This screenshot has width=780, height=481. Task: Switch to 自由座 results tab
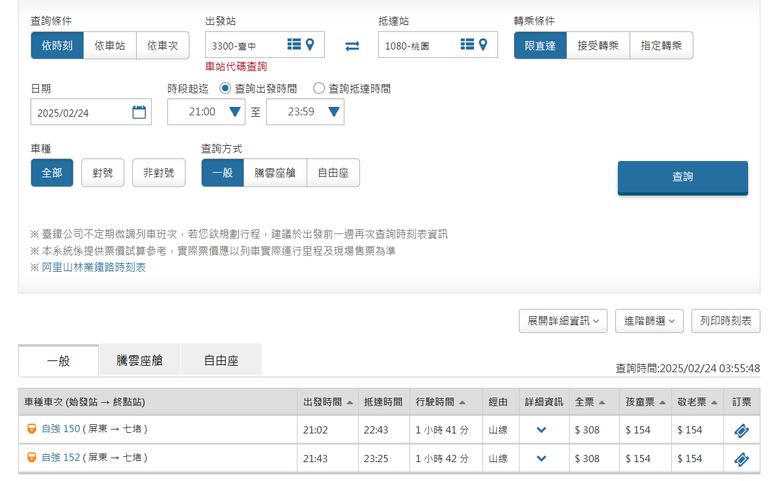pyautogui.click(x=221, y=360)
